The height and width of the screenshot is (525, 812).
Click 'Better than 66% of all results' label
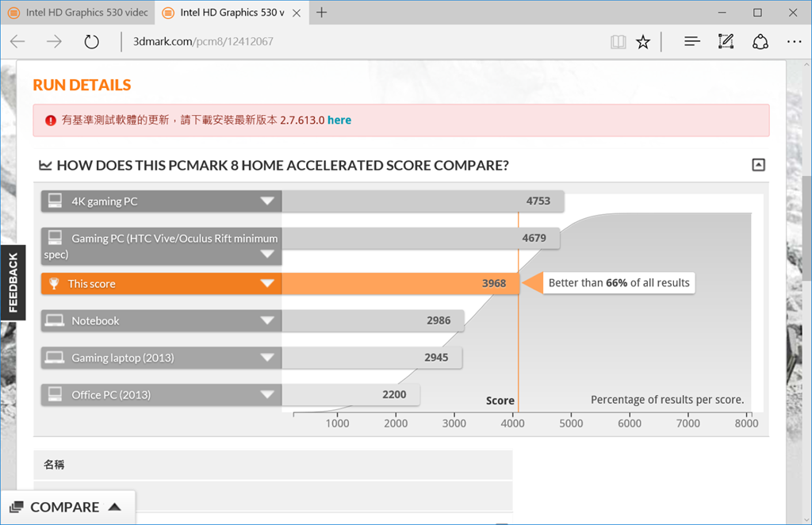619,282
